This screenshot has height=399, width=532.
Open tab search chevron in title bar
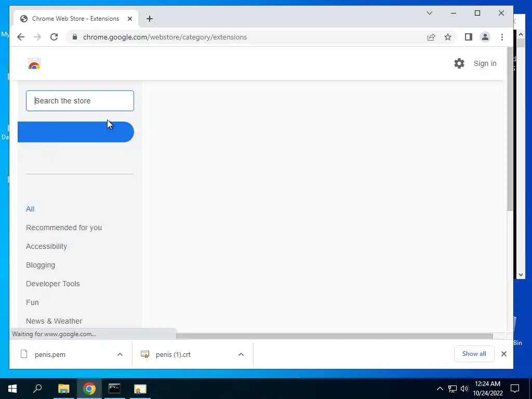(430, 13)
